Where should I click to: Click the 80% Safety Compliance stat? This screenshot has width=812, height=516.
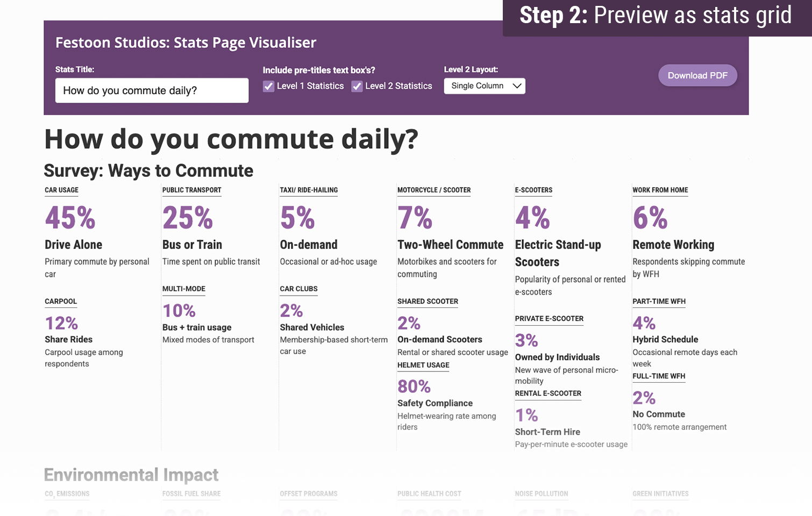(414, 386)
